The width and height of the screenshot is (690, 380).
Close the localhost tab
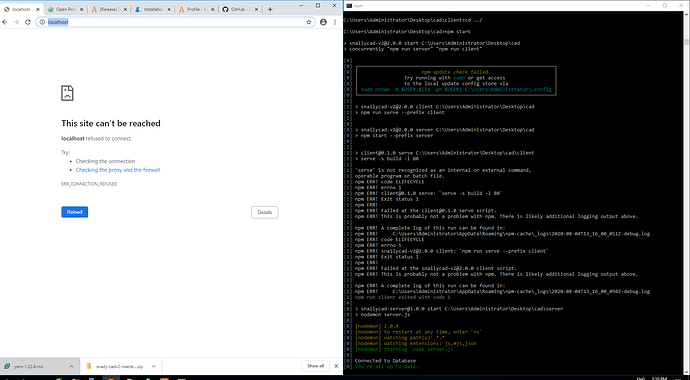pos(37,9)
